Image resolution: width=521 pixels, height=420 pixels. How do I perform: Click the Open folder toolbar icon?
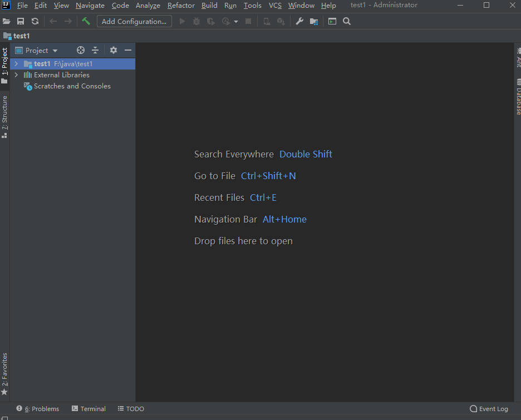6,22
